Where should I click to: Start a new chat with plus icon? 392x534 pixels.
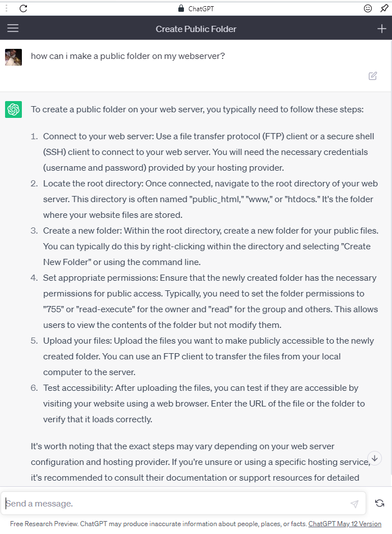pyautogui.click(x=381, y=29)
